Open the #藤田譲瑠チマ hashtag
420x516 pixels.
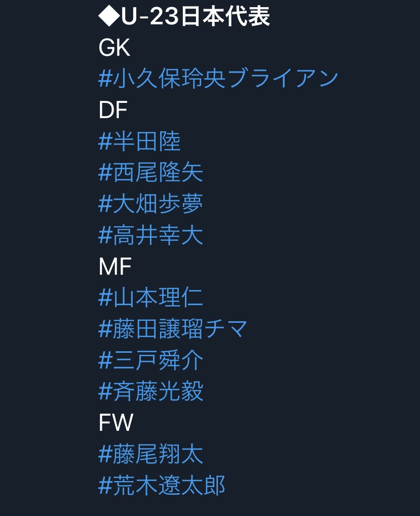pyautogui.click(x=173, y=329)
